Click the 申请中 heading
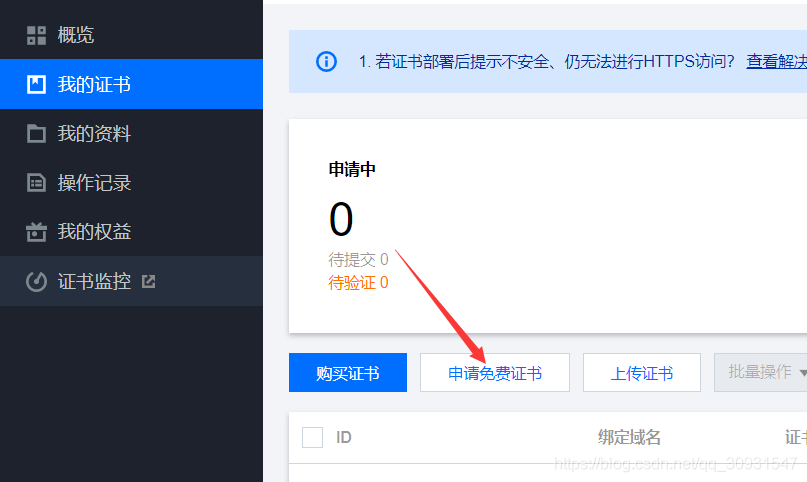 click(x=353, y=169)
